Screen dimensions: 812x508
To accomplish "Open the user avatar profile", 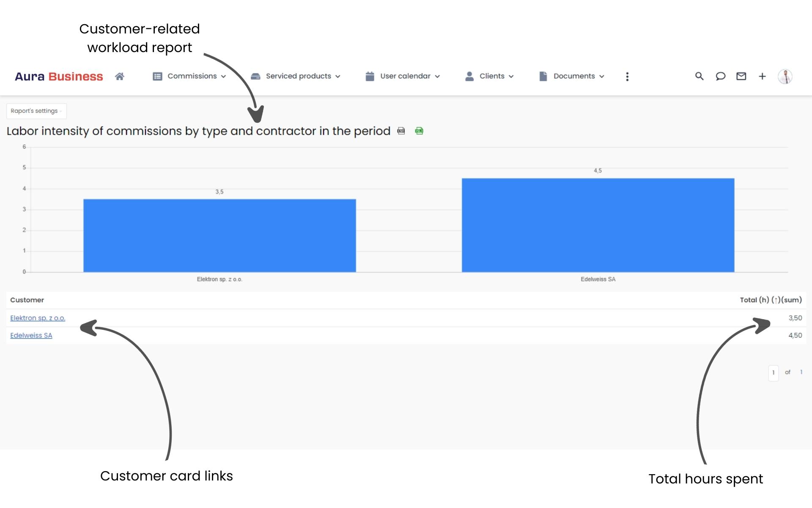I will [x=785, y=77].
